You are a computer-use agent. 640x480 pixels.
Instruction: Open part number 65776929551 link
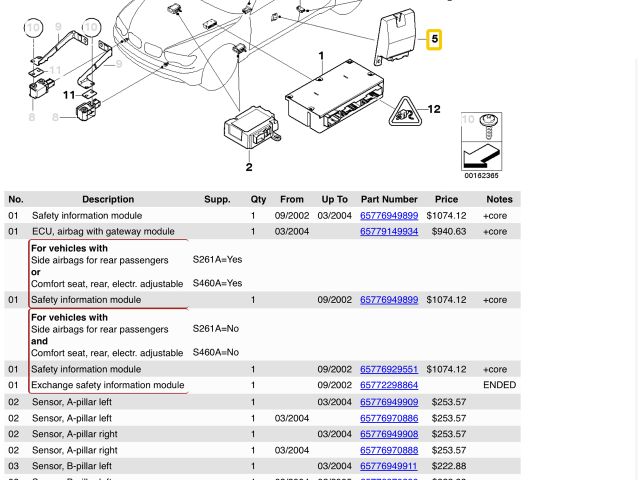[389, 369]
